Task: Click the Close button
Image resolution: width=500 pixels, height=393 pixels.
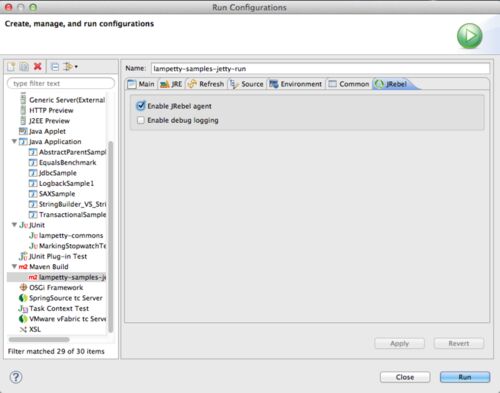Action: coord(405,377)
